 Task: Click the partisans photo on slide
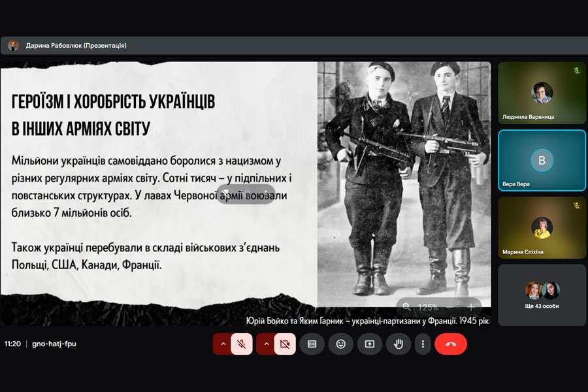tap(404, 184)
